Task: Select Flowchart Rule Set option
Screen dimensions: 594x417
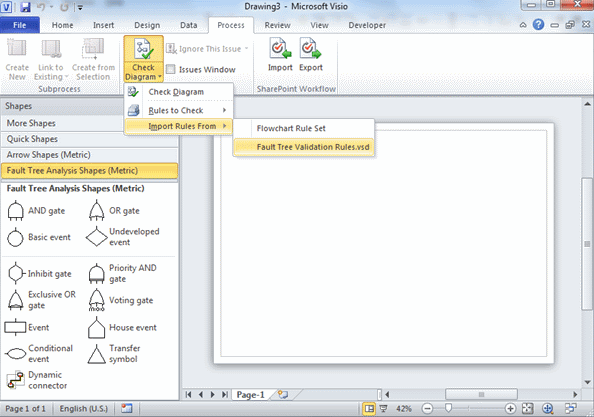Action: click(x=304, y=128)
